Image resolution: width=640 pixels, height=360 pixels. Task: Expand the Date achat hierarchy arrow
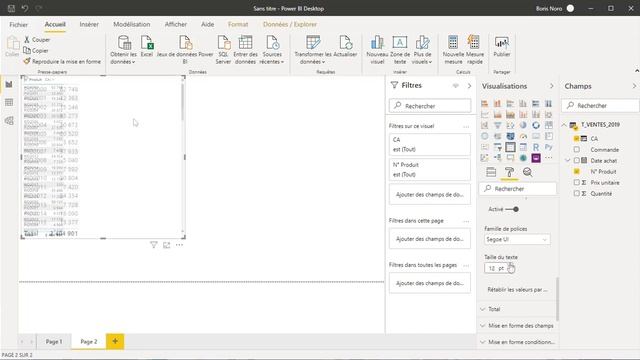[x=567, y=161]
